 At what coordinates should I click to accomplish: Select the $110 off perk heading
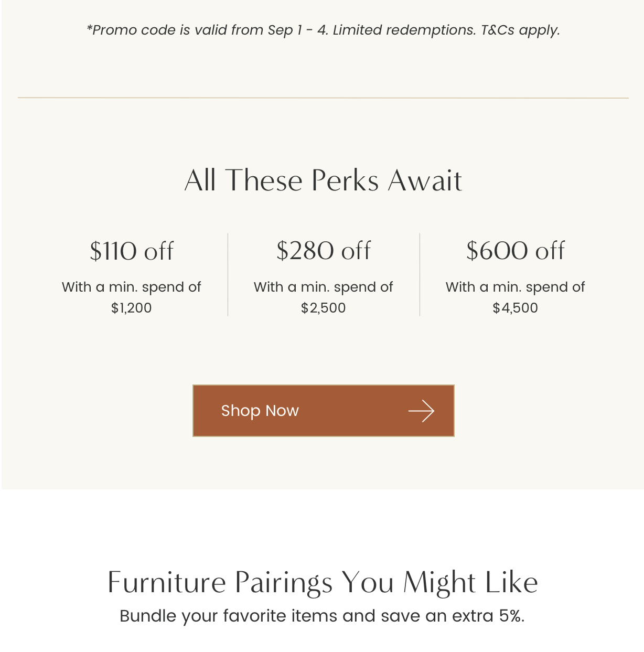132,251
